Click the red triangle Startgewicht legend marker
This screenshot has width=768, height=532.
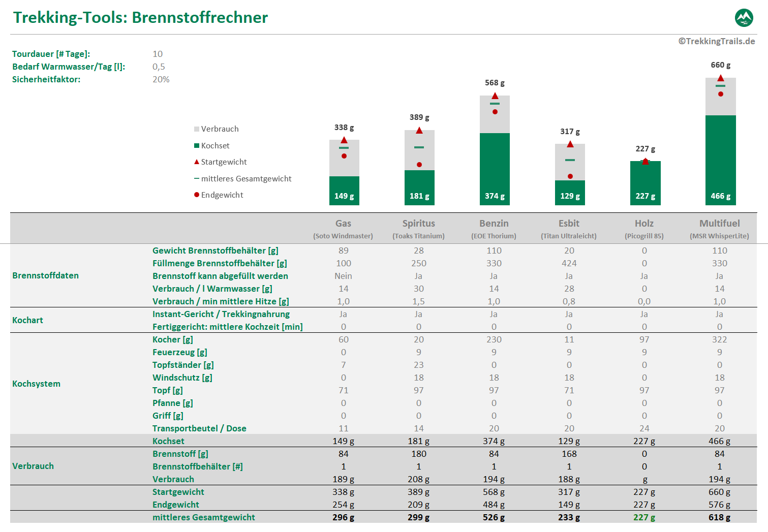[x=197, y=162]
